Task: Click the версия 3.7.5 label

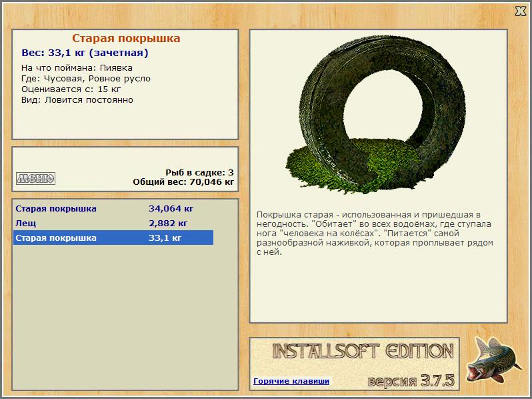Action: coord(411,381)
